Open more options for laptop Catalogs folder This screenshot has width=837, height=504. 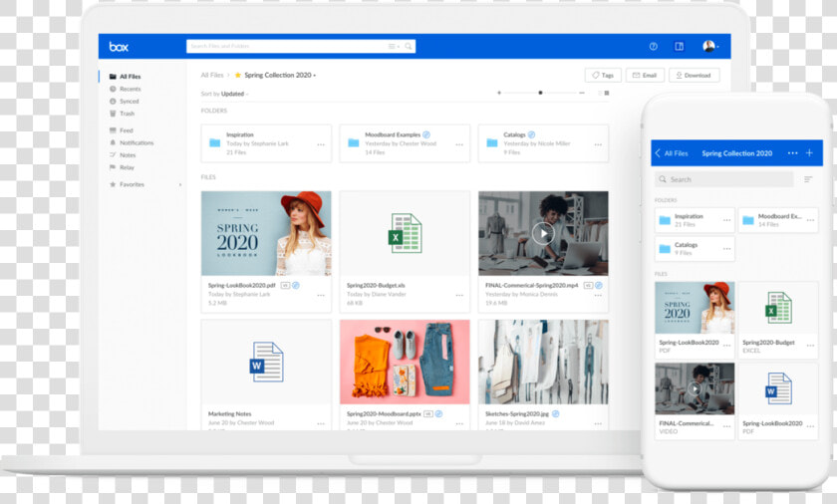tap(598, 144)
